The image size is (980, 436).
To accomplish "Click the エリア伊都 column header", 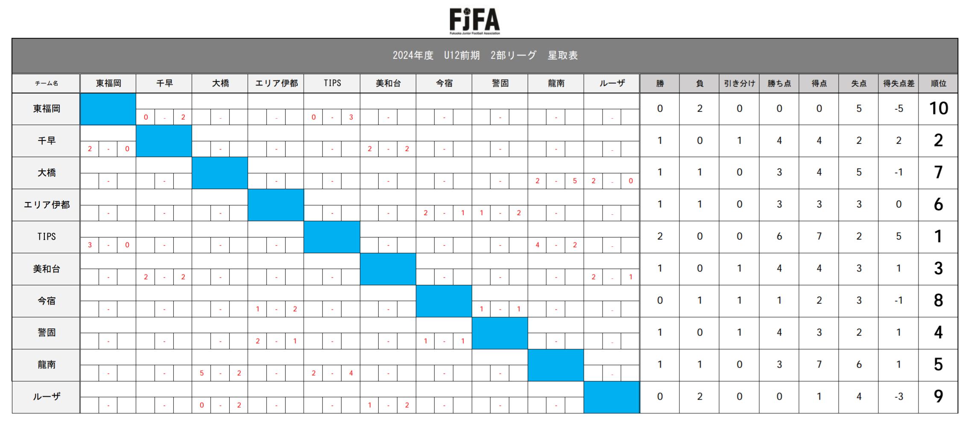I will (x=276, y=83).
